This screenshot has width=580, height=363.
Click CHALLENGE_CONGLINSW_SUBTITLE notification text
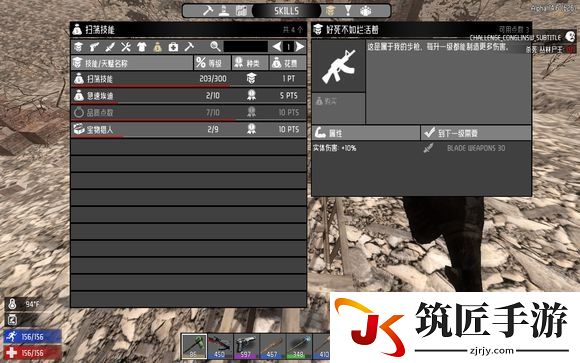(x=515, y=38)
